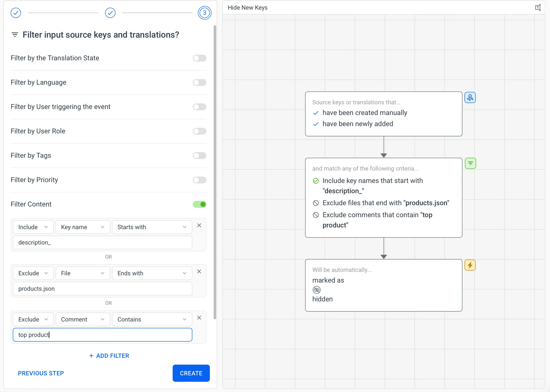550x392 pixels.
Task: Click the products.json text input field
Action: [x=102, y=289]
